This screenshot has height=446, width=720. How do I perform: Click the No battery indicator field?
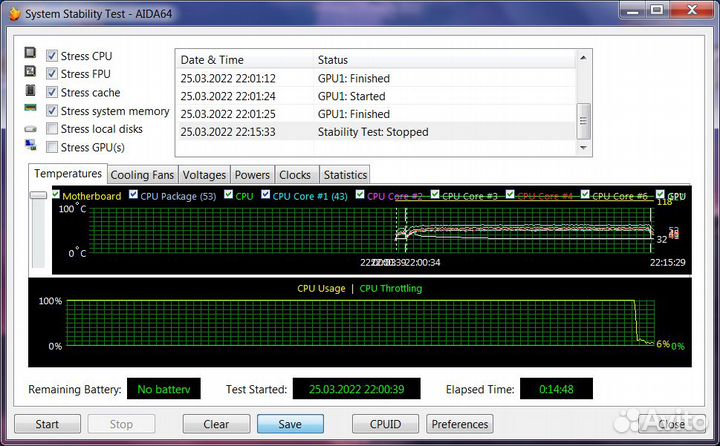[164, 389]
